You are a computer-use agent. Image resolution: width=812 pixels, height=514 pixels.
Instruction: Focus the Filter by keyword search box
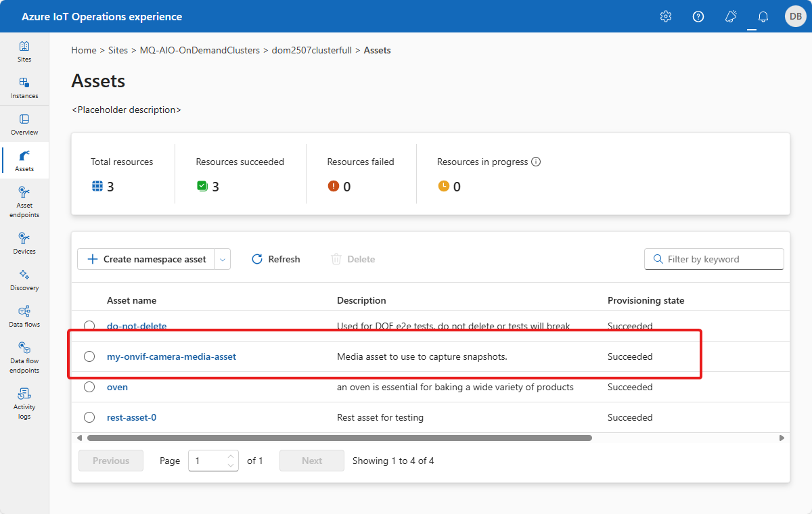coord(714,259)
